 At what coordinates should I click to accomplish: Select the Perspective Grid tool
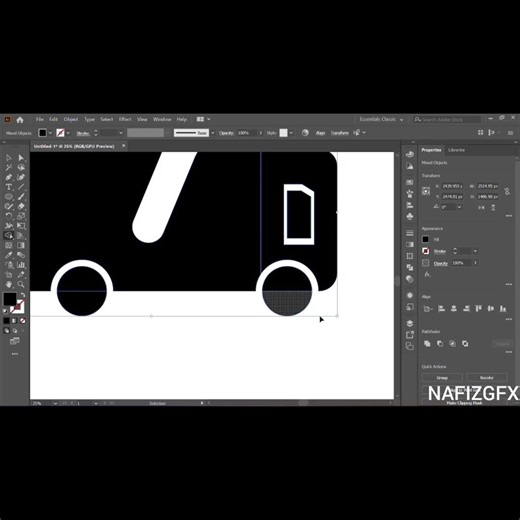21,236
